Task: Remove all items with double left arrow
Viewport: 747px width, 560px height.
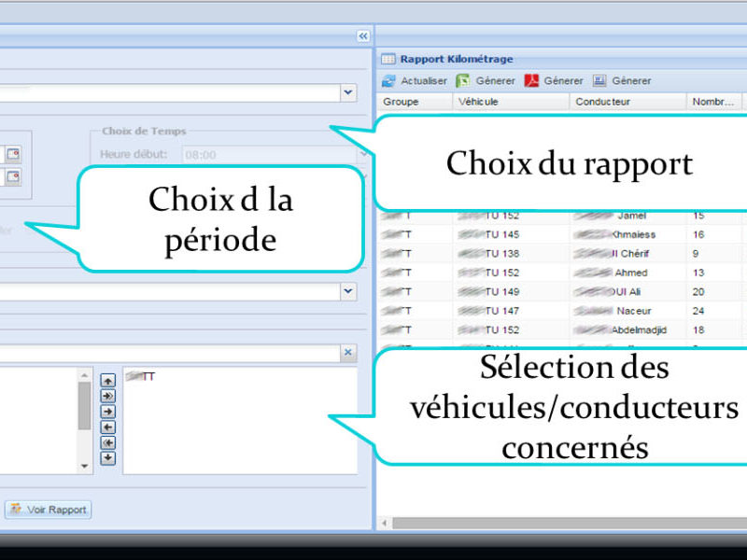Action: point(108,442)
